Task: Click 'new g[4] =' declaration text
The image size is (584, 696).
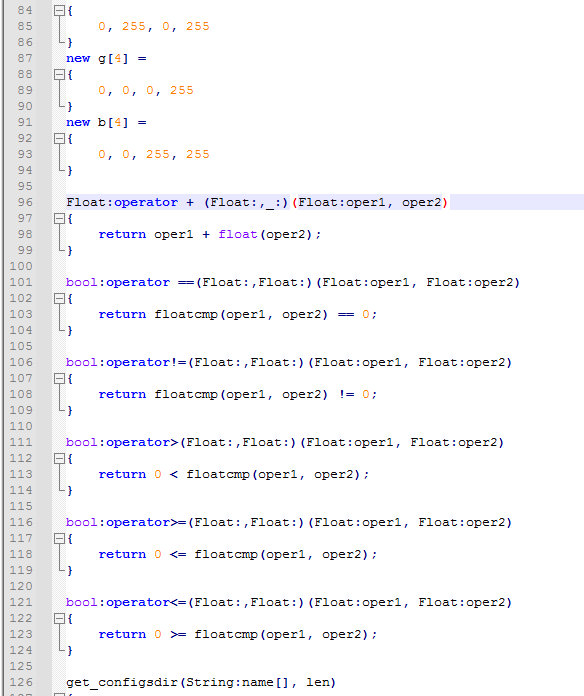Action: [x=106, y=59]
